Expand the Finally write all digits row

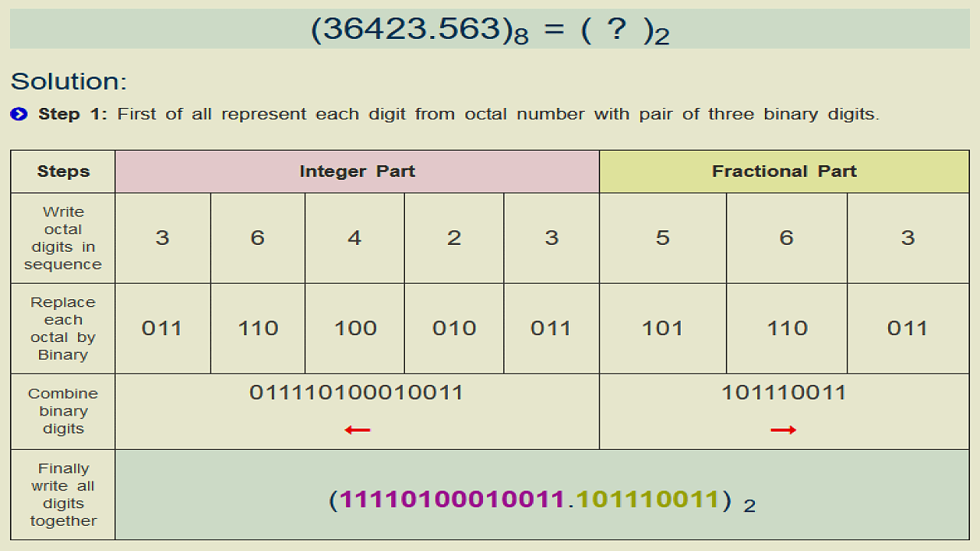62,494
